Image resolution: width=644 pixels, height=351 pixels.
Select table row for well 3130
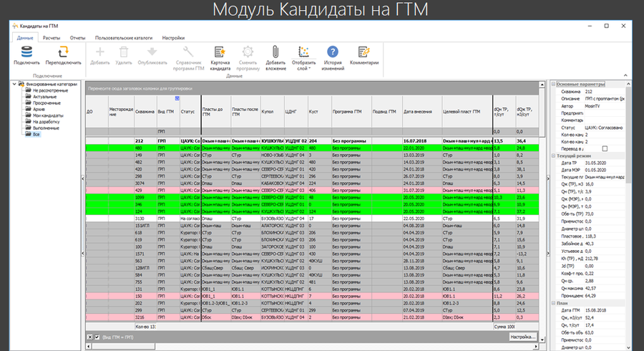pos(312,218)
